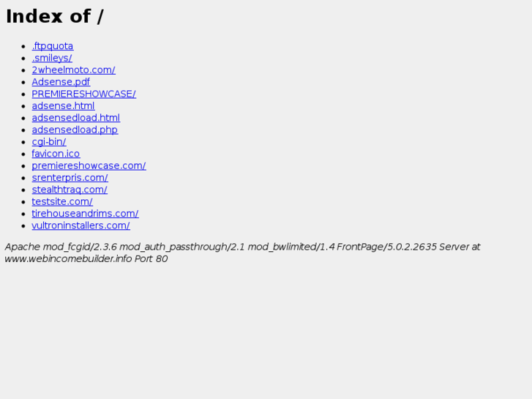The height and width of the screenshot is (399, 532).
Task: Browse the 2wheelmoto.com/ folder
Action: click(x=74, y=70)
